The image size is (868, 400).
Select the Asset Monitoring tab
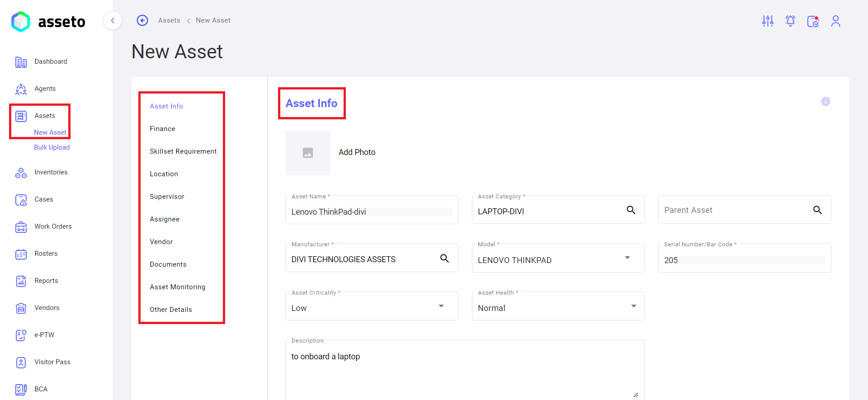(x=178, y=287)
